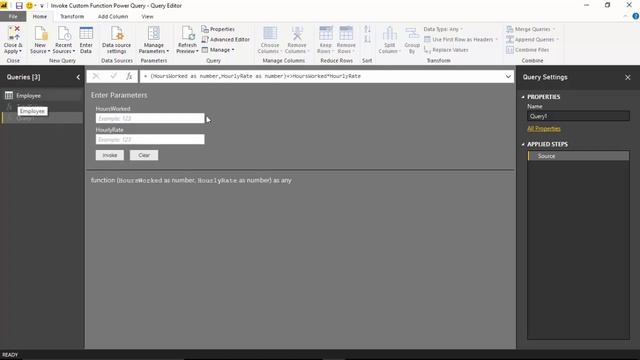
Task: Select the Source applied step
Action: click(x=578, y=156)
